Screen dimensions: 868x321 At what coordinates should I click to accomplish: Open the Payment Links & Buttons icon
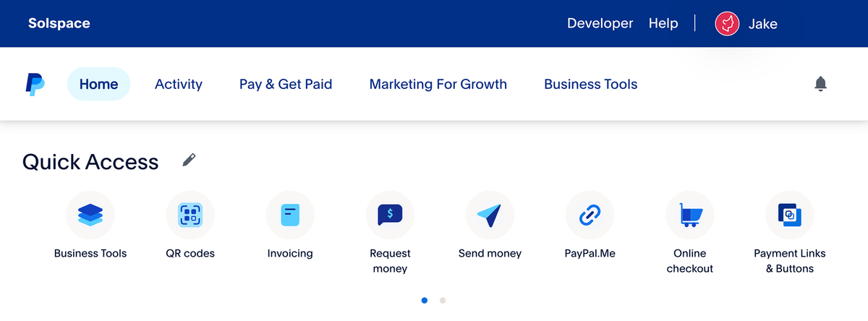pyautogui.click(x=789, y=215)
